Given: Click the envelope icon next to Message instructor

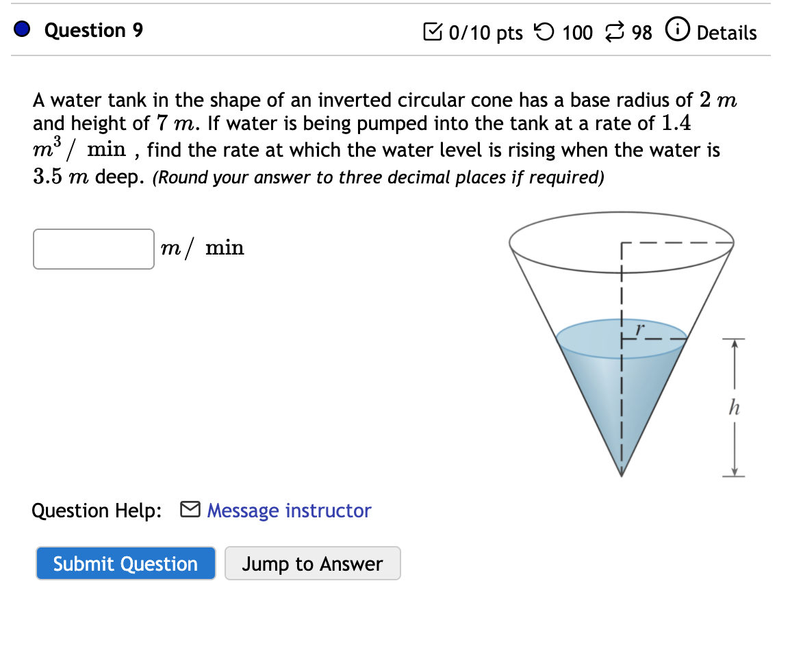Looking at the screenshot, I should 189,510.
